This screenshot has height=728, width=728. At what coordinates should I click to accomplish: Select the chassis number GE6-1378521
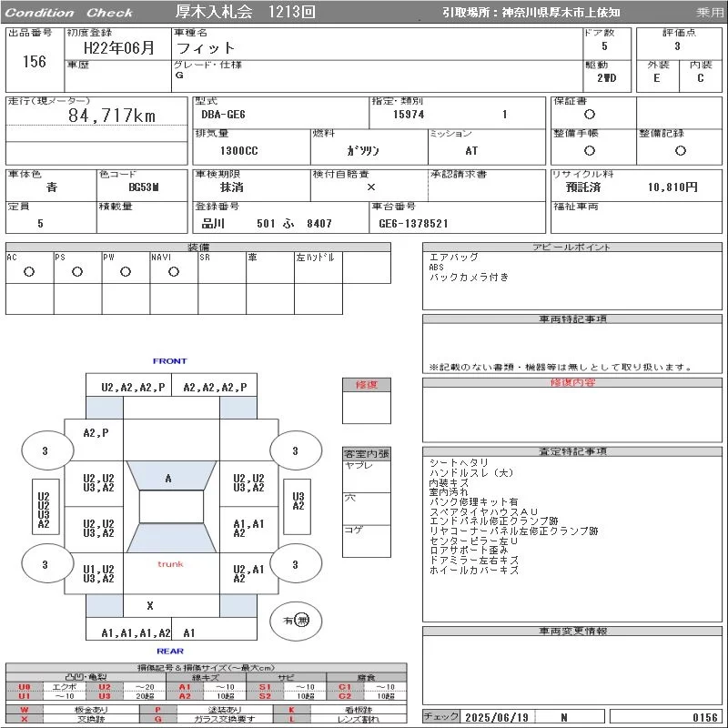click(413, 223)
